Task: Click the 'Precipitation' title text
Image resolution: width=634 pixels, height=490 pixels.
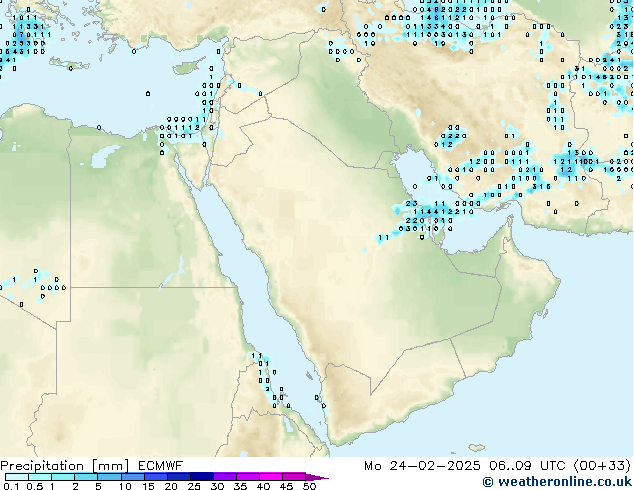Action: 42,466
